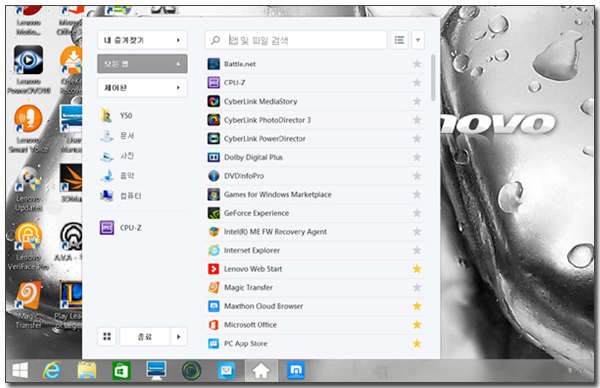Click the app list vertical scrollbar
Image resolution: width=600 pixels, height=388 pixels.
(x=433, y=78)
